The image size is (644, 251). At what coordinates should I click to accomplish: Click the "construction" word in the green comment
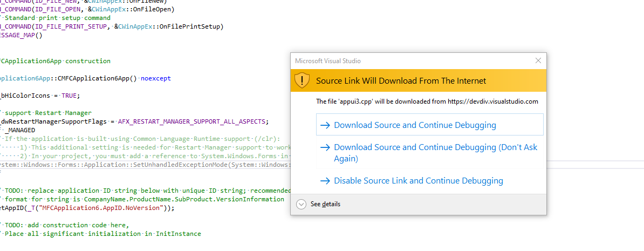click(88, 61)
